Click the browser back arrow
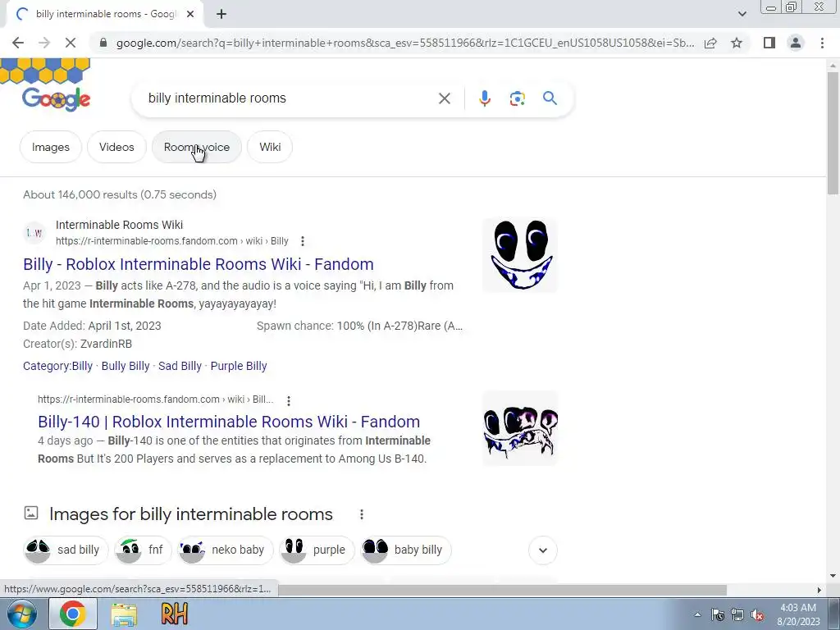This screenshot has height=630, width=840. (x=18, y=43)
